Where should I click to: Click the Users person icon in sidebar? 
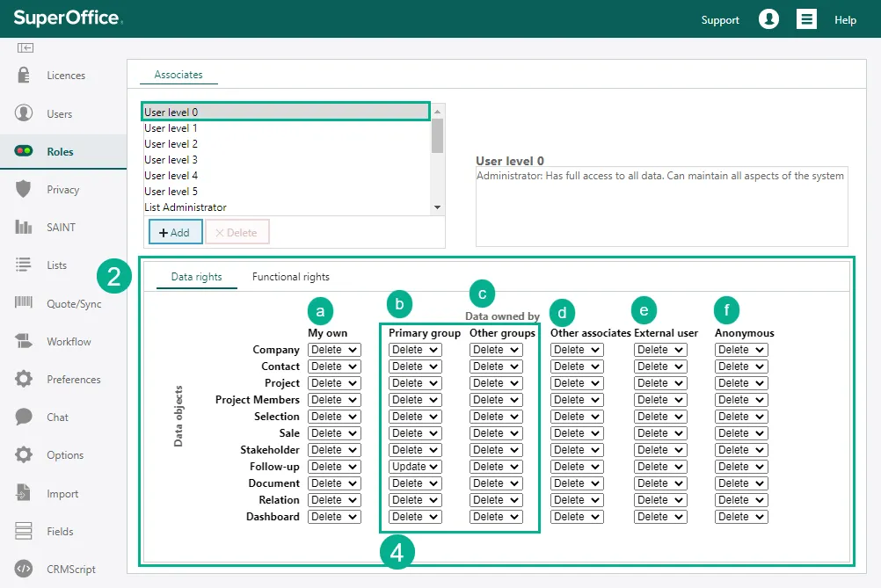(x=24, y=113)
